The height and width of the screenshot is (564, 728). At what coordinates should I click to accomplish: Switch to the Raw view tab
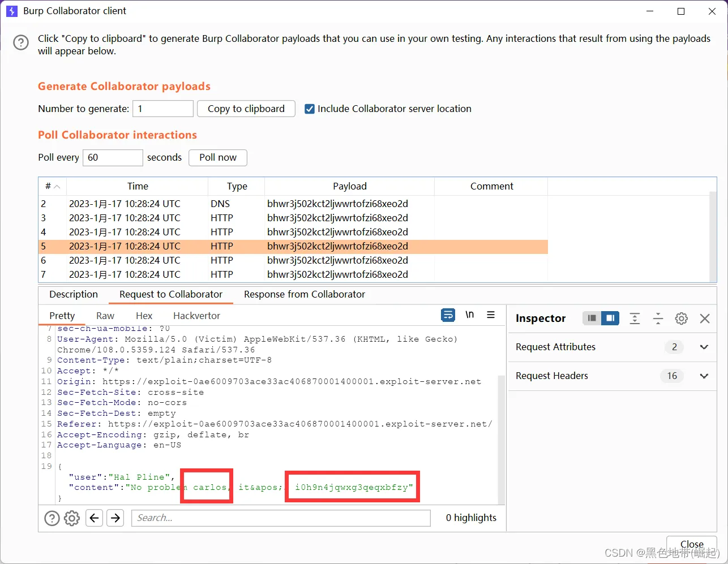coord(105,316)
